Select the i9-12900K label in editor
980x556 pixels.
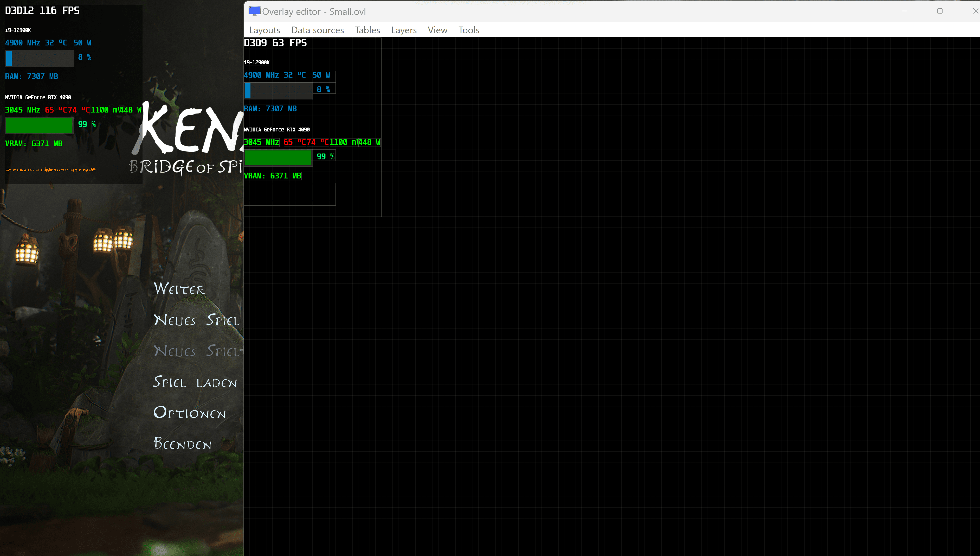(257, 62)
